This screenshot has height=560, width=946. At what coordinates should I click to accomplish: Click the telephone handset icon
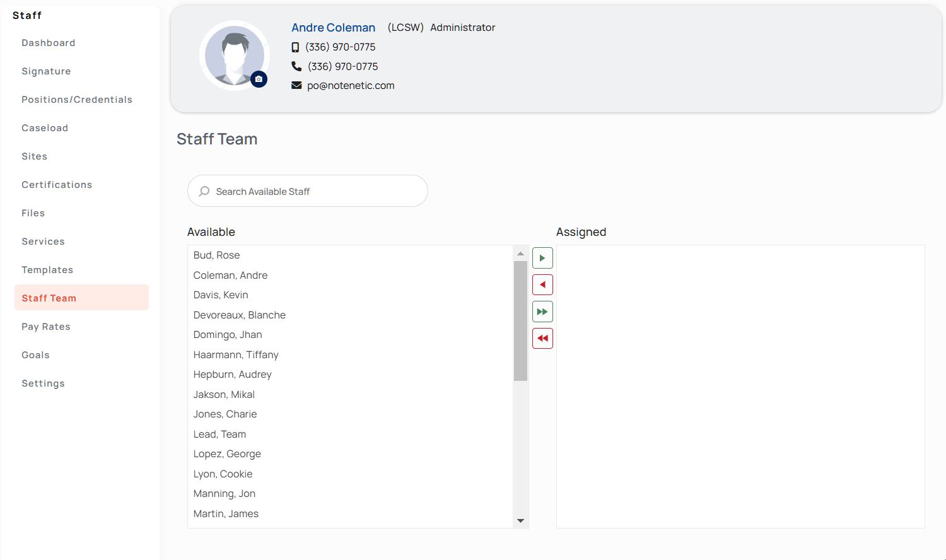[296, 66]
